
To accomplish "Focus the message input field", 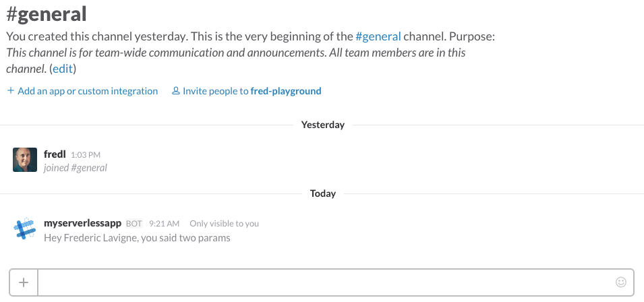I will [x=324, y=282].
